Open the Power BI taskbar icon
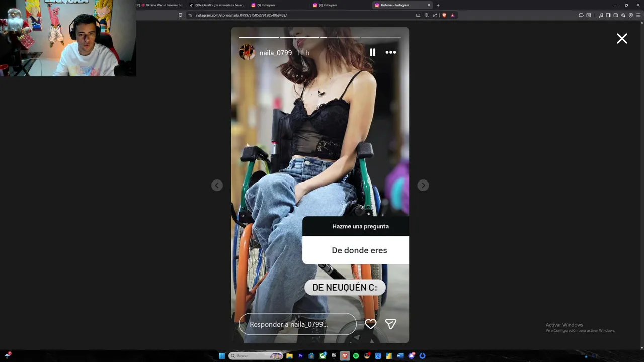The width and height of the screenshot is (644, 362). pyautogui.click(x=389, y=356)
